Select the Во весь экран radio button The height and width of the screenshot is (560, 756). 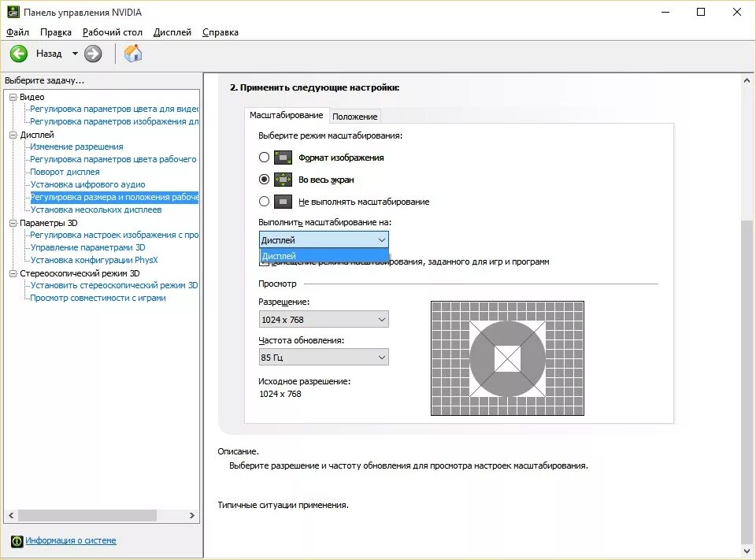(x=264, y=180)
